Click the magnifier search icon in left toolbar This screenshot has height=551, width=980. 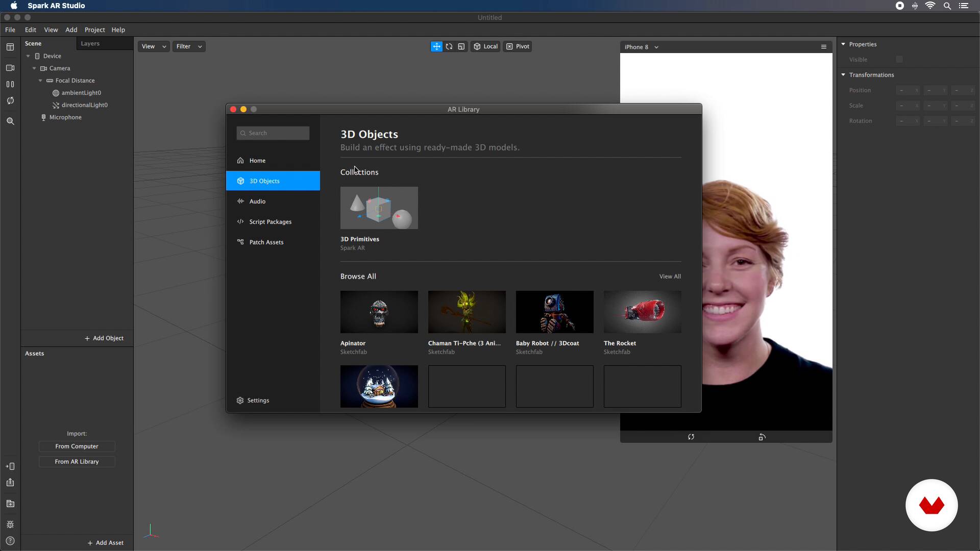pyautogui.click(x=10, y=121)
